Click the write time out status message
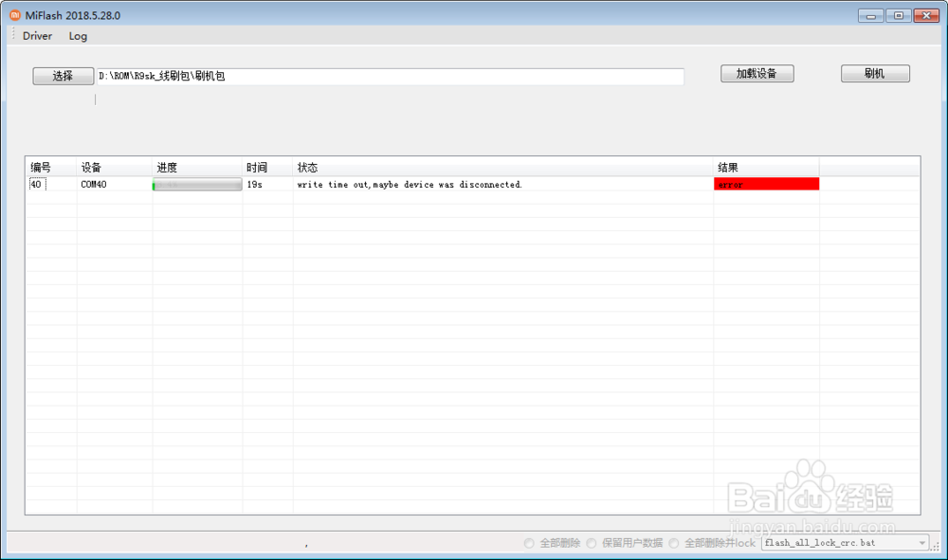Image resolution: width=948 pixels, height=560 pixels. [410, 184]
